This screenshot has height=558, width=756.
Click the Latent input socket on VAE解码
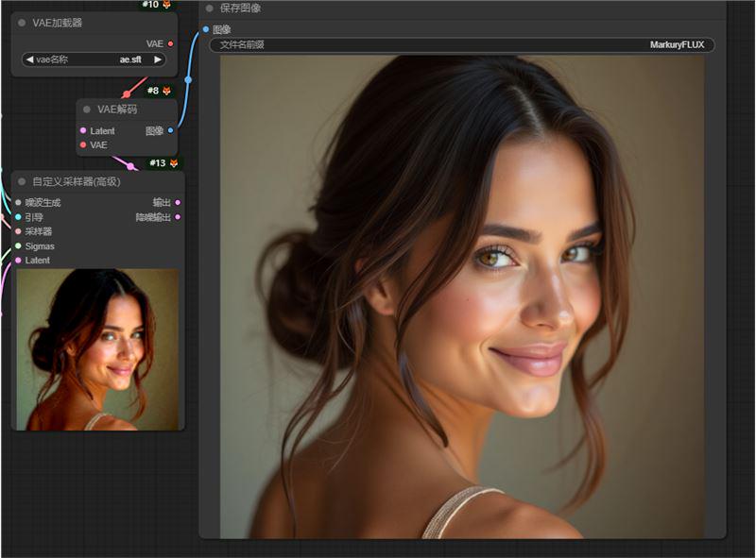pos(83,131)
